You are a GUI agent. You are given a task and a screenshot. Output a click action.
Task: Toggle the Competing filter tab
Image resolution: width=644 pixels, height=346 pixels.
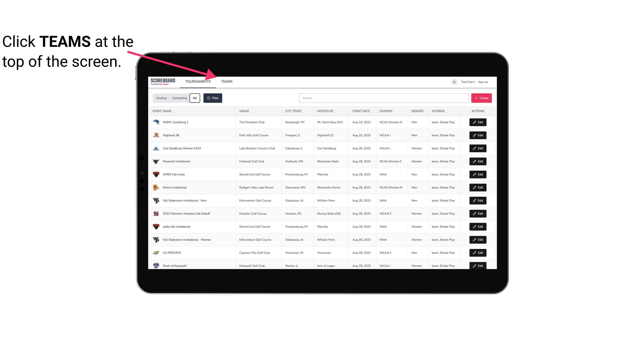[x=179, y=98]
